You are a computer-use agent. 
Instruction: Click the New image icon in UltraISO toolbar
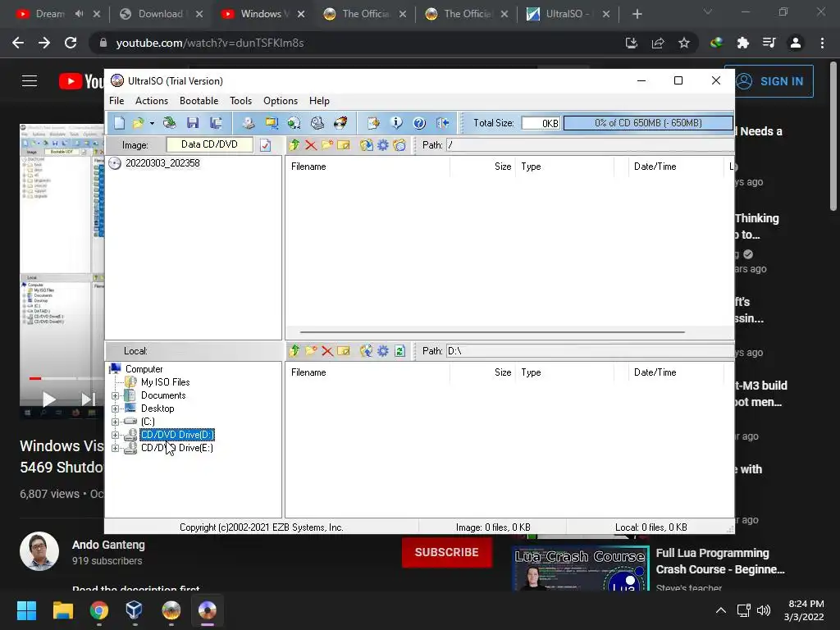coord(119,123)
